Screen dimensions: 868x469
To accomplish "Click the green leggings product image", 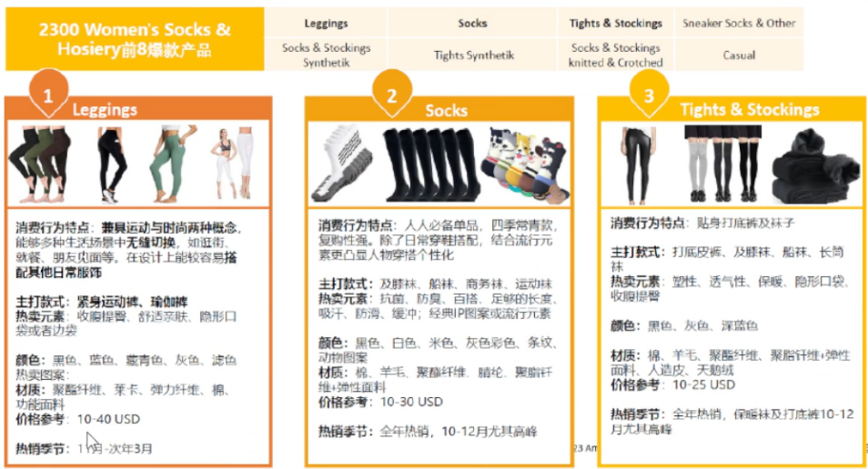I will point(168,164).
